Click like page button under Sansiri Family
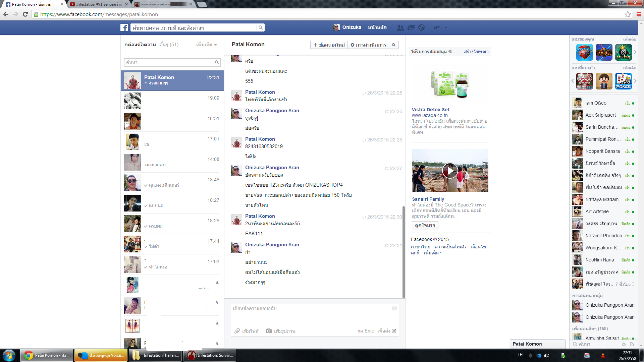 pos(425,225)
